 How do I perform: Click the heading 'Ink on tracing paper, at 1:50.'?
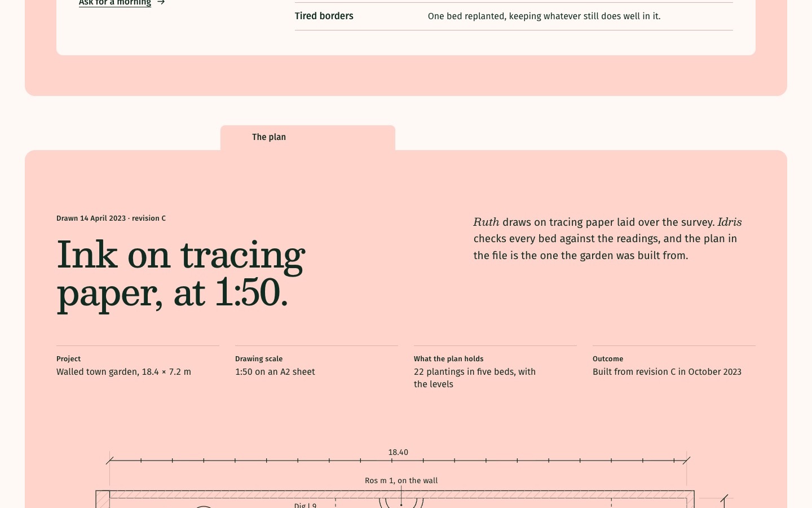180,274
